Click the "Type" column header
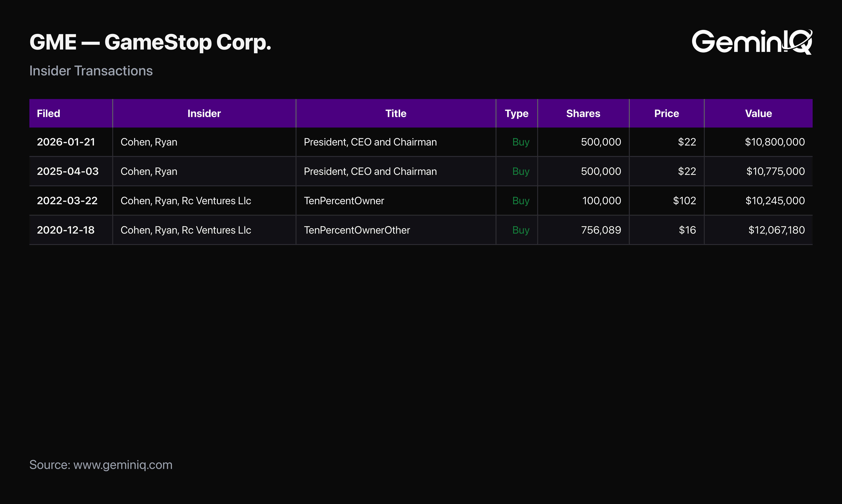The width and height of the screenshot is (842, 504). (x=516, y=113)
